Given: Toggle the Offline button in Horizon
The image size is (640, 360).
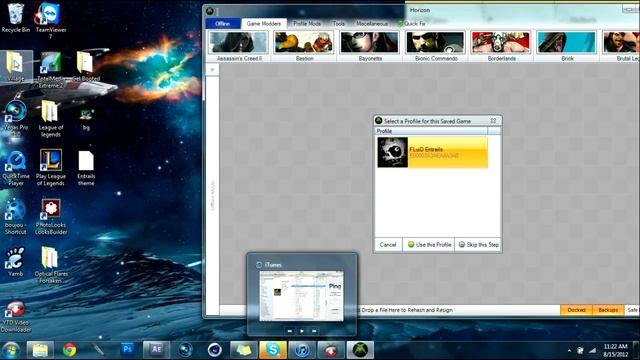Looking at the screenshot, I should coord(223,24).
